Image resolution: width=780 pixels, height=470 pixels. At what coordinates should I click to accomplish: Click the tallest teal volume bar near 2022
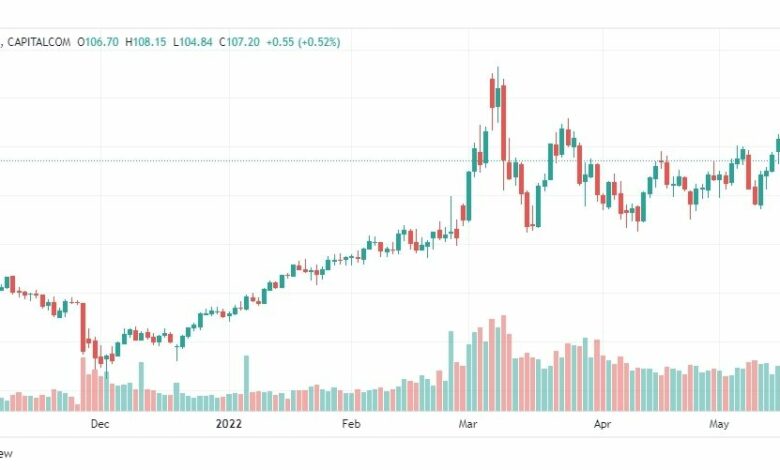[x=246, y=383]
